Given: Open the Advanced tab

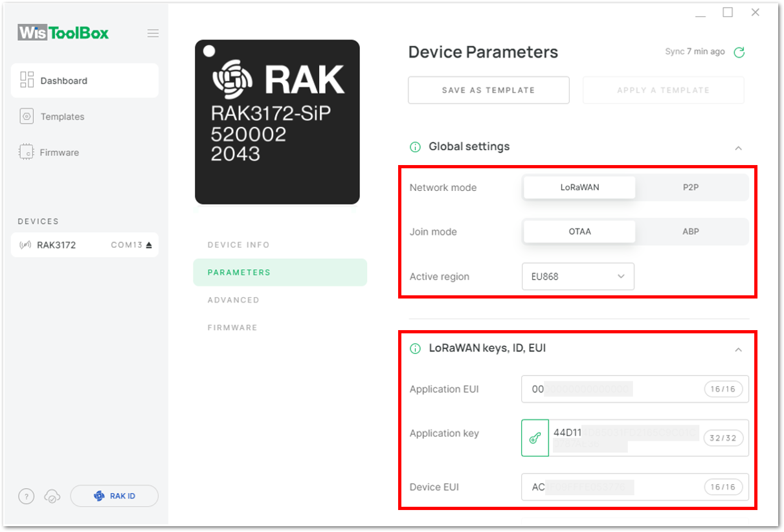Looking at the screenshot, I should click(233, 300).
